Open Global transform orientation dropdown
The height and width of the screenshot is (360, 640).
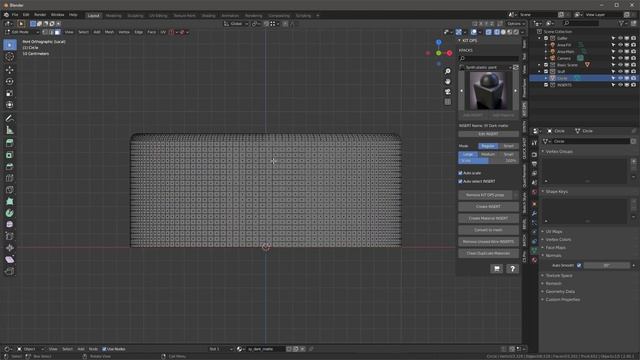tap(236, 24)
